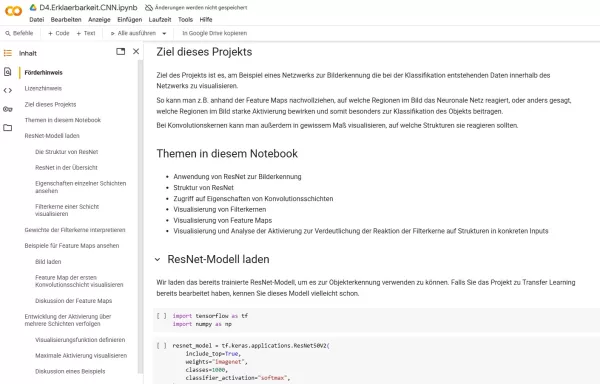
Task: Open the Einfügen menu
Action: pyautogui.click(x=129, y=20)
